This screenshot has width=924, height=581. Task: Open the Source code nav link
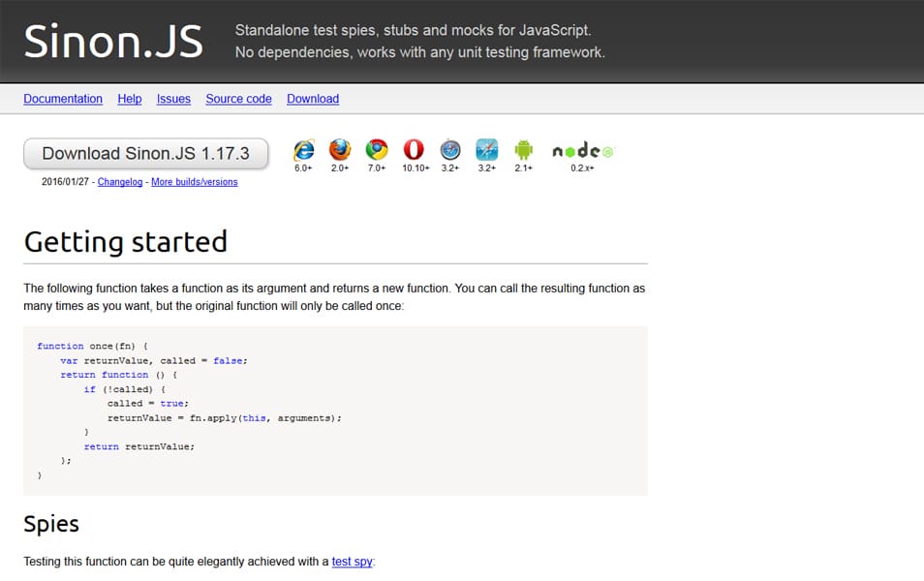pos(238,99)
